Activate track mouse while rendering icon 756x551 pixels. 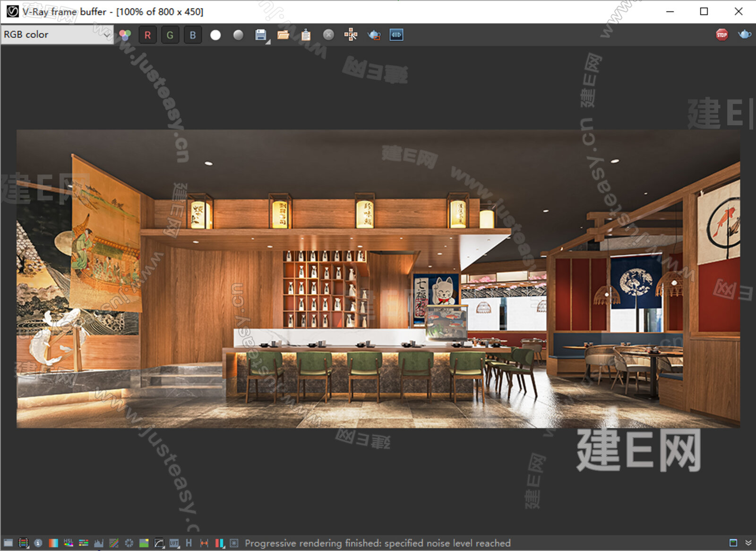351,34
